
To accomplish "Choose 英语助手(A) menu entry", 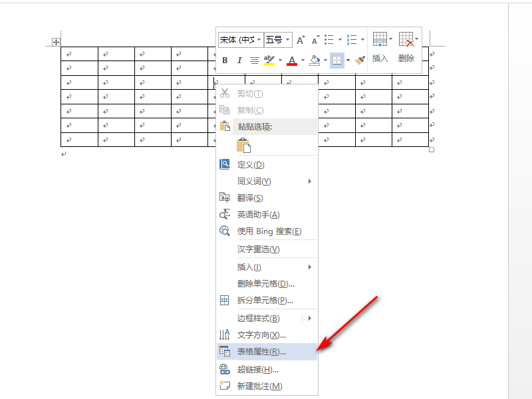I will pos(267,214).
